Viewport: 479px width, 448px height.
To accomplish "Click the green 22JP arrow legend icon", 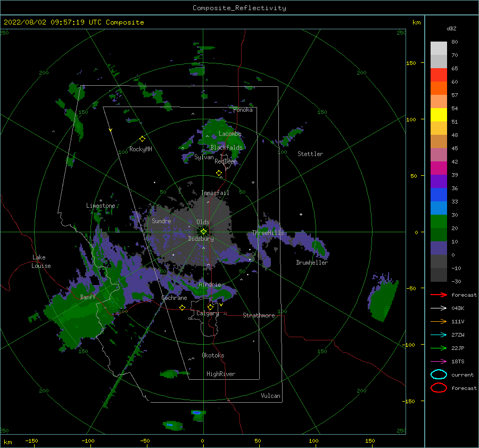I will coord(439,348).
